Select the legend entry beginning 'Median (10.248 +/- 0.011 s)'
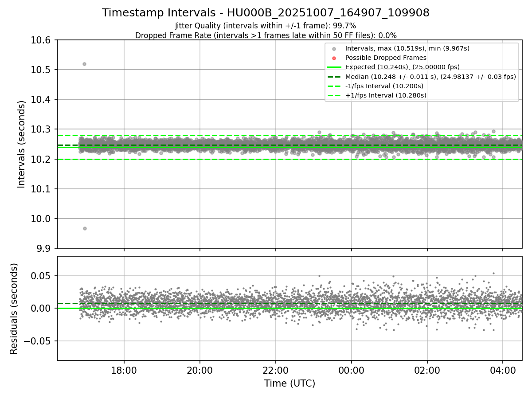The height and width of the screenshot is (399, 532). pyautogui.click(x=430, y=77)
